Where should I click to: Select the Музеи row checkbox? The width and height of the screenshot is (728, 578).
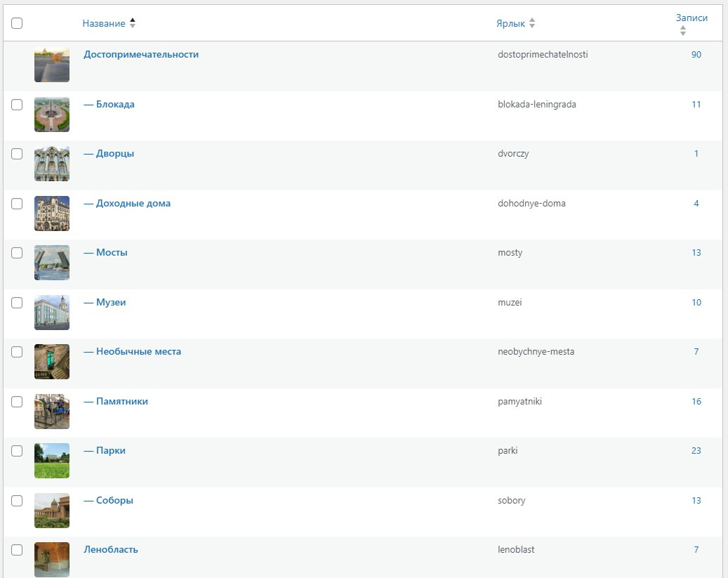click(17, 303)
